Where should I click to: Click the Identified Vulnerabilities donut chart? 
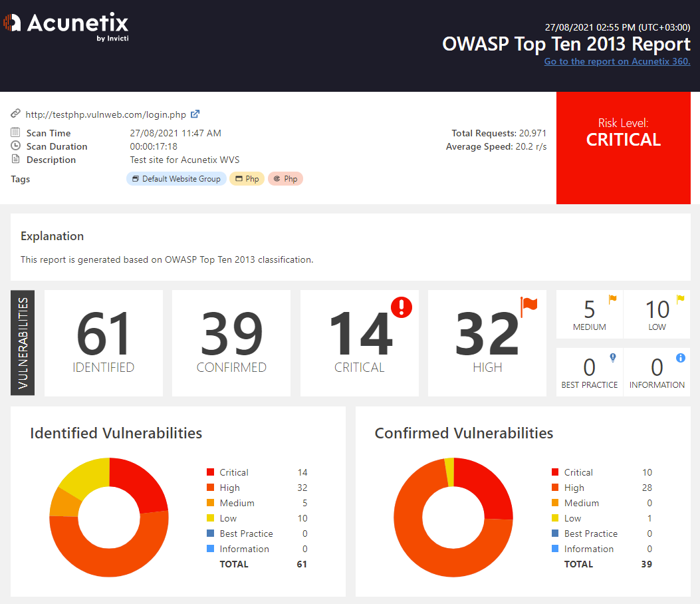pyautogui.click(x=109, y=518)
